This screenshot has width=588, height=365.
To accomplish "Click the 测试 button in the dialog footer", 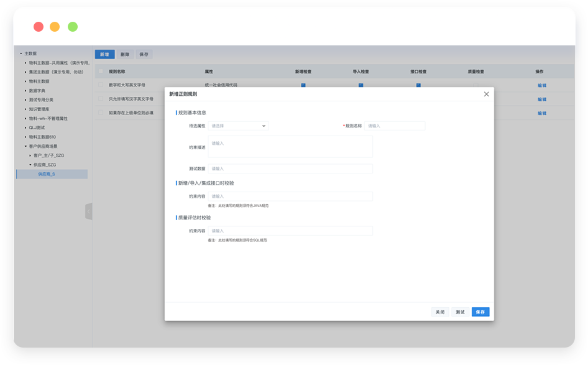I will coord(460,312).
